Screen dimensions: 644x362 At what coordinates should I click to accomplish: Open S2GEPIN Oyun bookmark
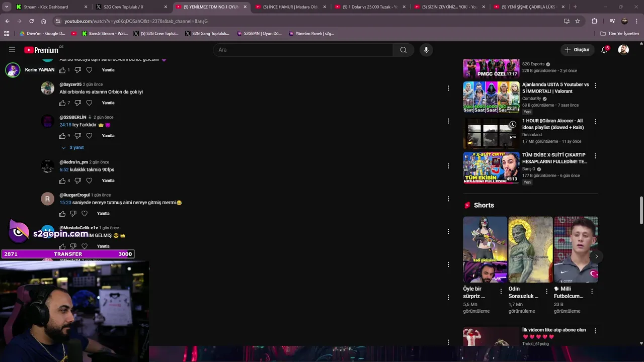click(259, 34)
